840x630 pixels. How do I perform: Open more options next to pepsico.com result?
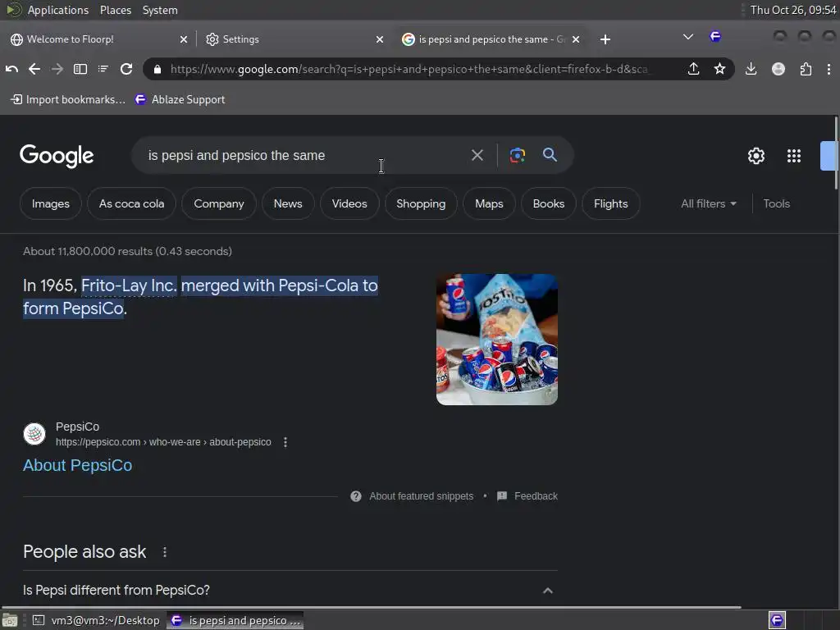pyautogui.click(x=285, y=442)
